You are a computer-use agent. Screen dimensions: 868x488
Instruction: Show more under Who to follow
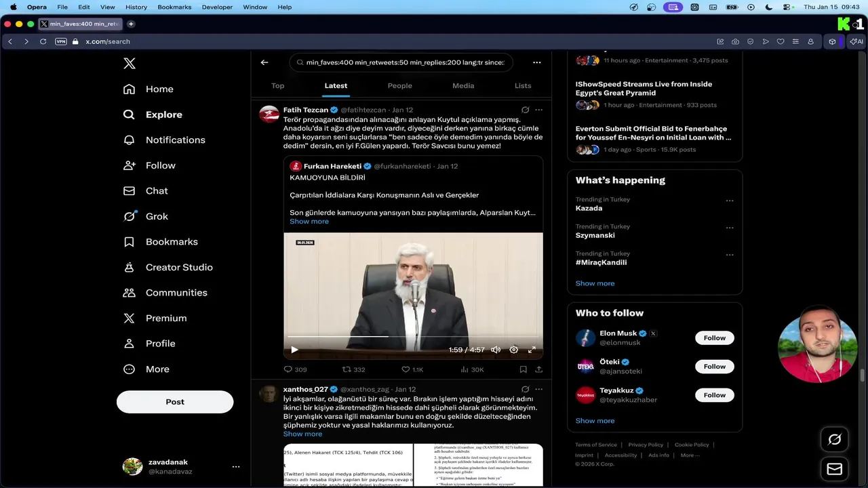tap(595, 421)
